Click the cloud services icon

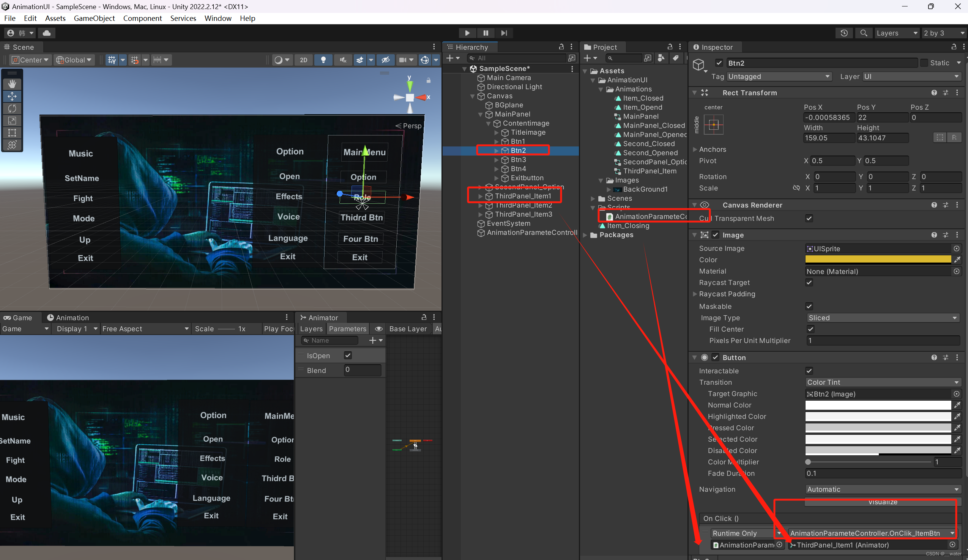(x=47, y=33)
